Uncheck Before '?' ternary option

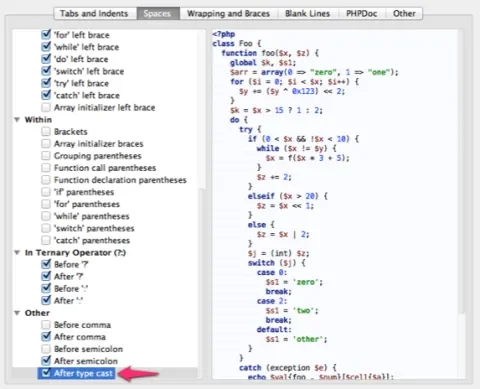point(46,264)
